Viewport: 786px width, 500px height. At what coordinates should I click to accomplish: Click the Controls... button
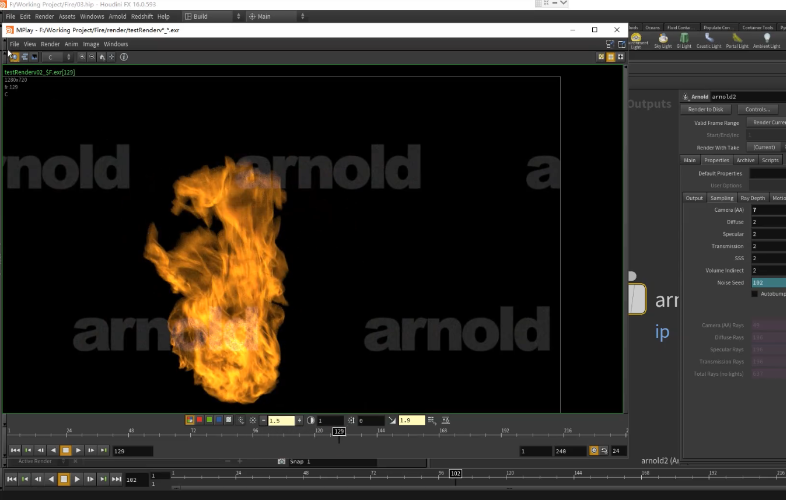(757, 109)
